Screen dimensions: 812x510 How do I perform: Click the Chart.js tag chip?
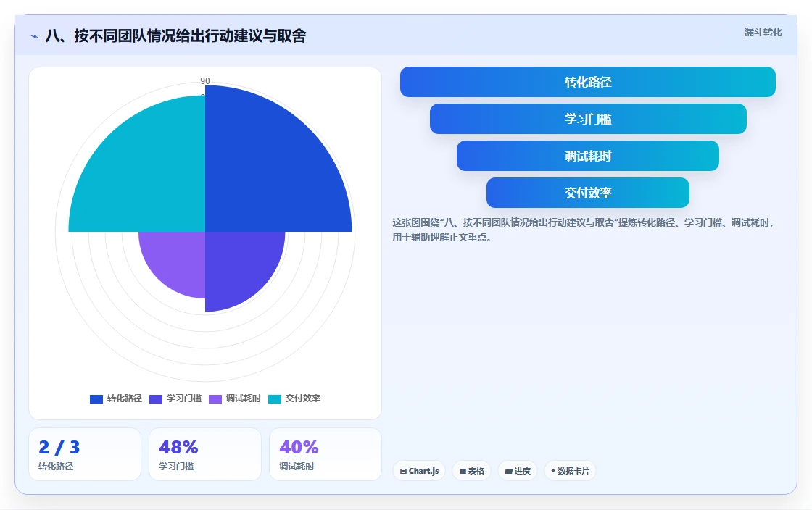coord(419,471)
